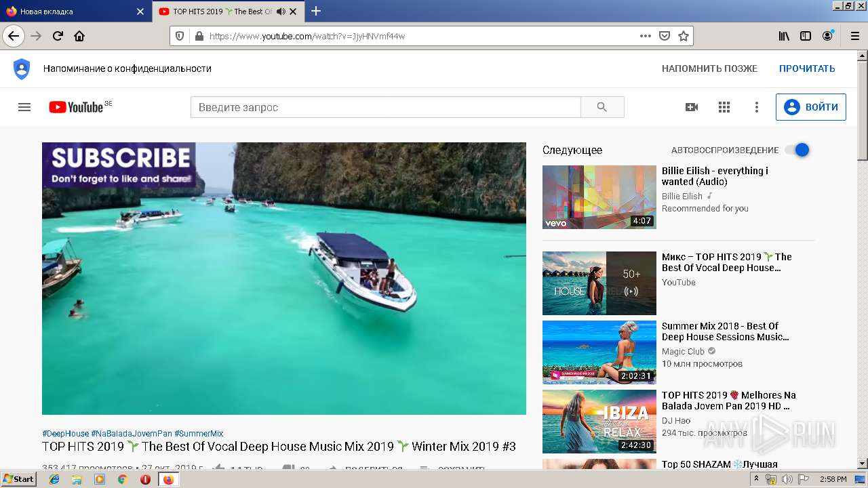868x488 pixels.
Task: View site security padlock info
Action: (199, 36)
